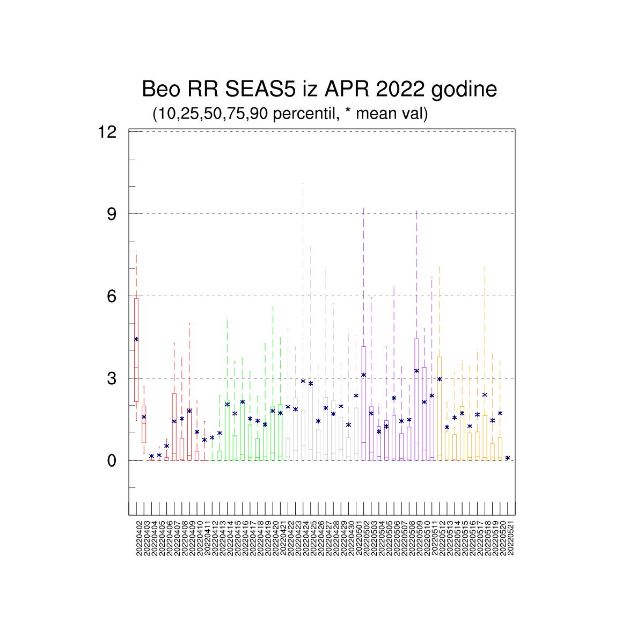The image size is (644, 644).
Task: Click the mean asterisk for 20220402
Action: [136, 339]
